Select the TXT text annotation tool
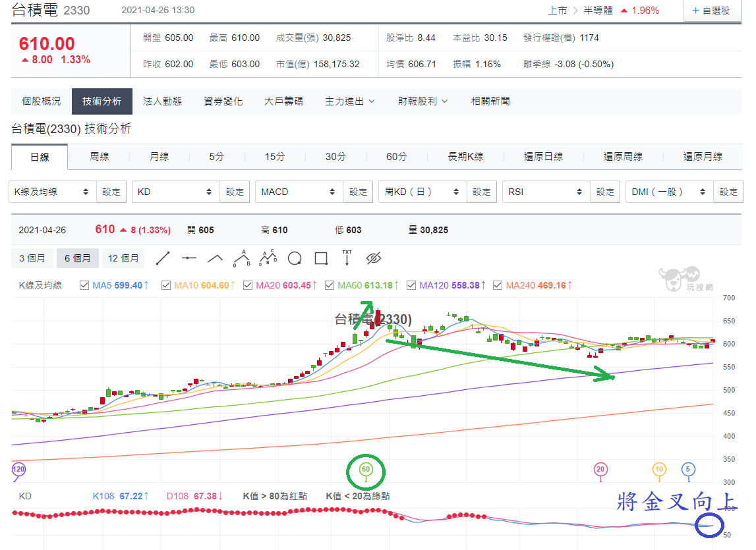The image size is (756, 550). (347, 258)
